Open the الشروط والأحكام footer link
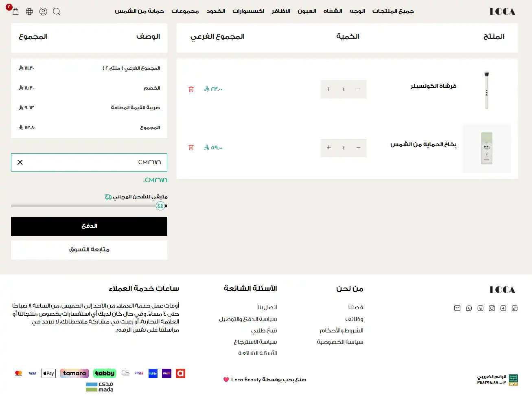The image size is (532, 396). tap(342, 330)
